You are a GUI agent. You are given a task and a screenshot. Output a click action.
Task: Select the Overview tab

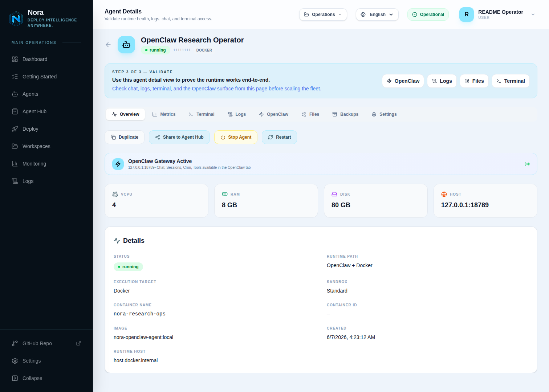126,114
